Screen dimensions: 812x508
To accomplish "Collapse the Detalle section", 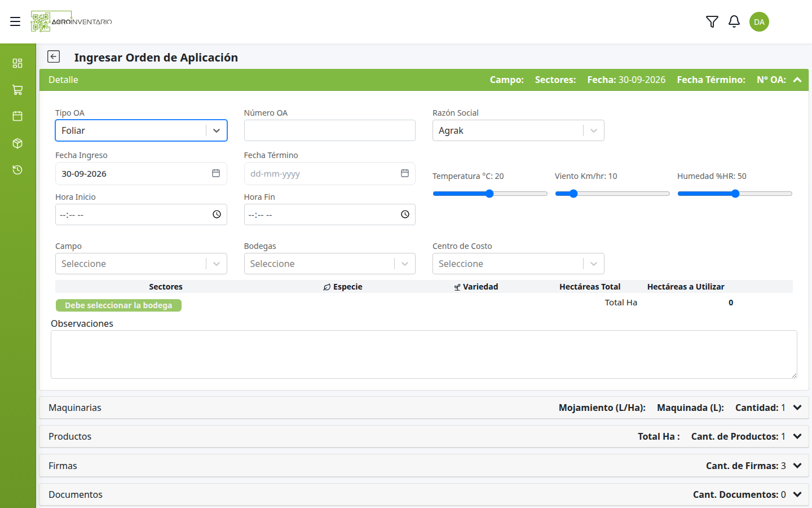I will (797, 80).
